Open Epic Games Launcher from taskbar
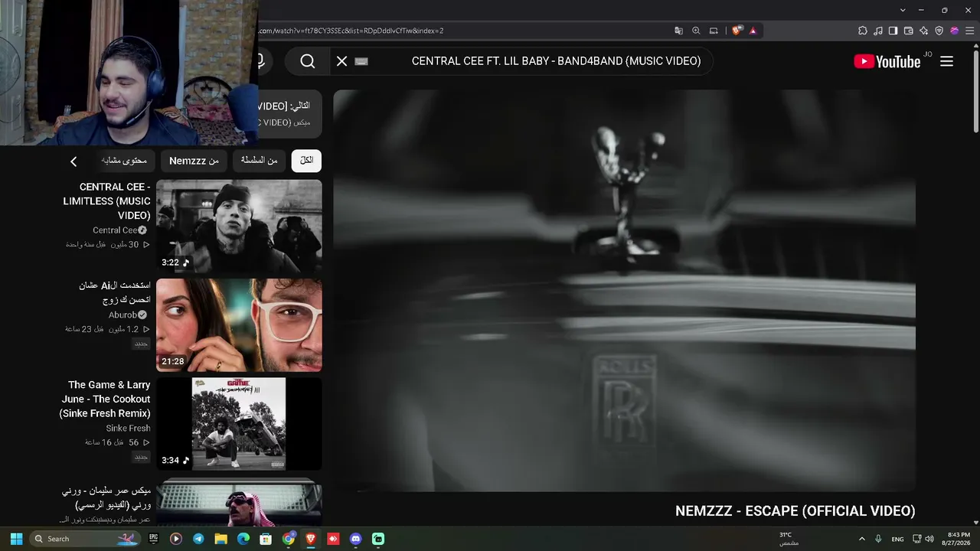Screen dimensions: 980x551 point(153,539)
